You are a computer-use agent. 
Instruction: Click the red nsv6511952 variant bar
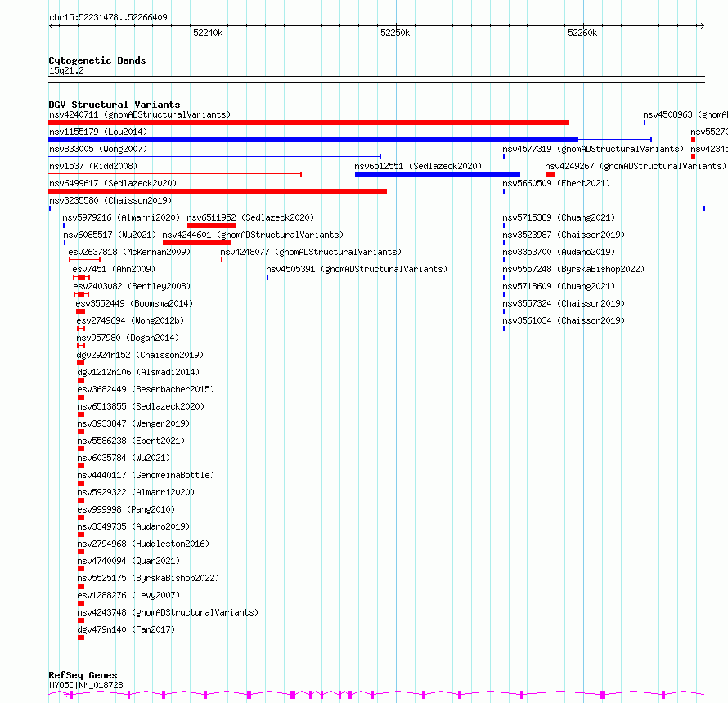click(212, 226)
